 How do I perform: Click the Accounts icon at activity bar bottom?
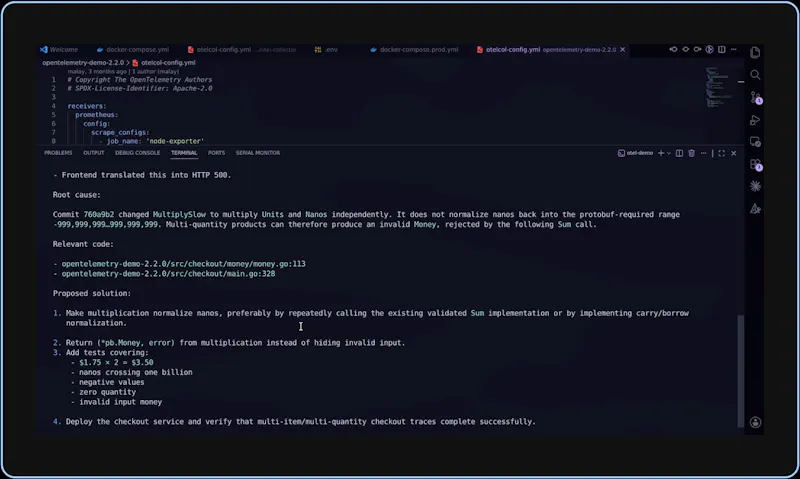click(x=755, y=422)
